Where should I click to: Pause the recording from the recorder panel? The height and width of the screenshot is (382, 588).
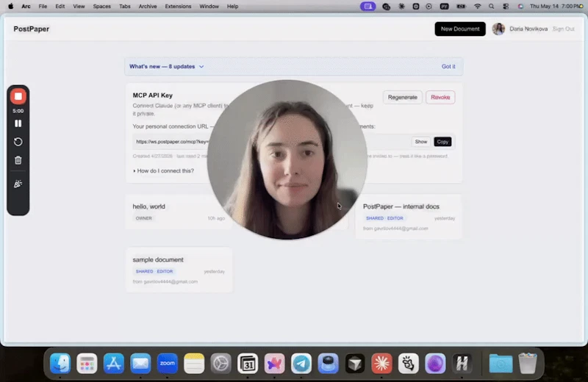(x=18, y=123)
